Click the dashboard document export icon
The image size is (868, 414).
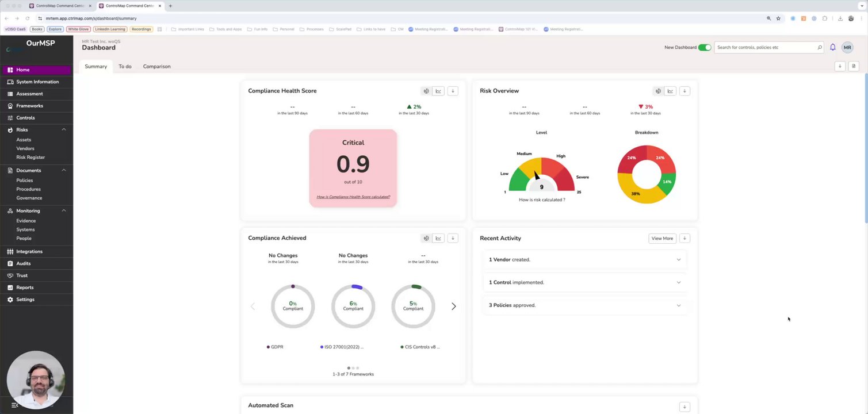tap(854, 66)
